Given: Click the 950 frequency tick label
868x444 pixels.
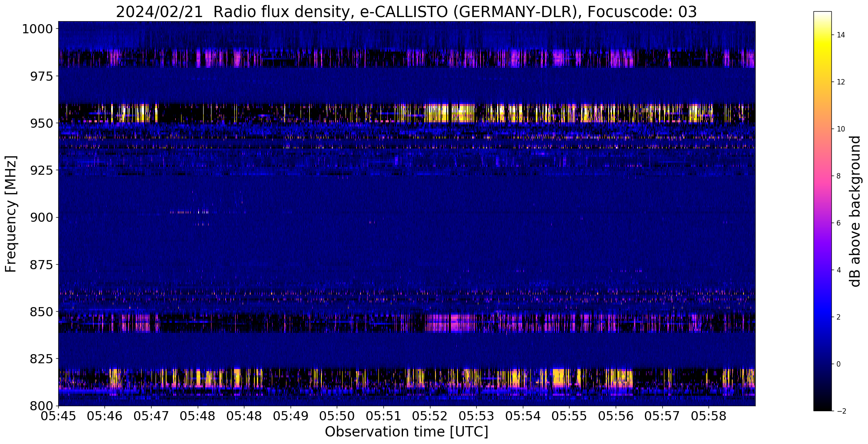Looking at the screenshot, I should 42,123.
